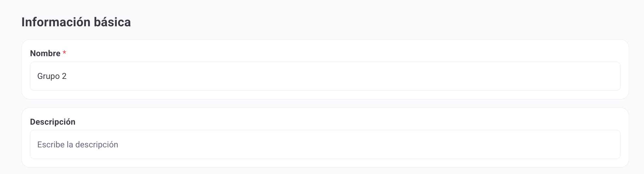Click the digit '2' in Nombre field
Screen dimensions: 644x174
tap(64, 76)
